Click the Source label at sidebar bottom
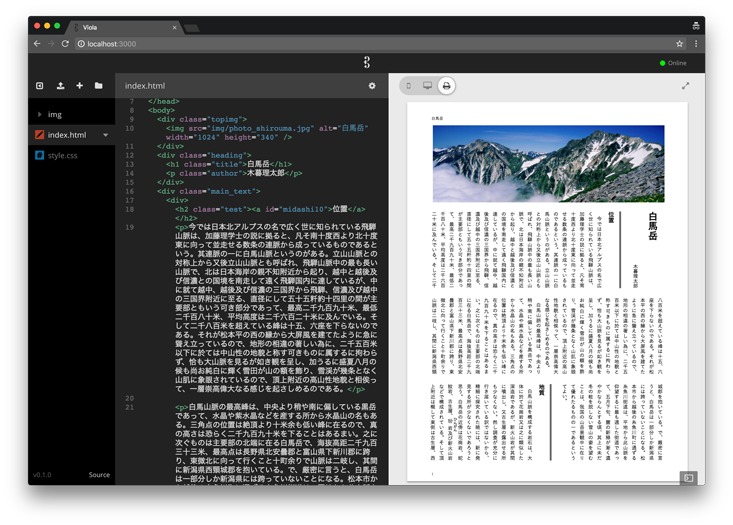 tap(99, 475)
